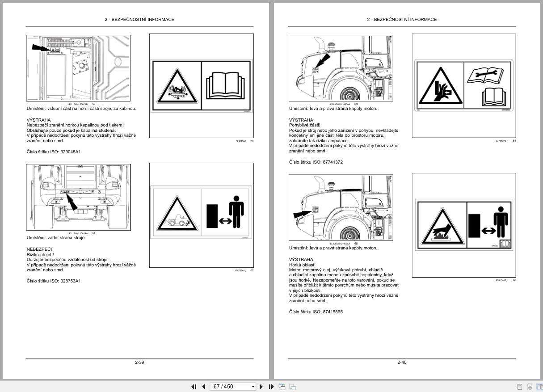Open the page number dropdown arrow
Screen dimensions: 543x392
pyautogui.click(x=253, y=387)
